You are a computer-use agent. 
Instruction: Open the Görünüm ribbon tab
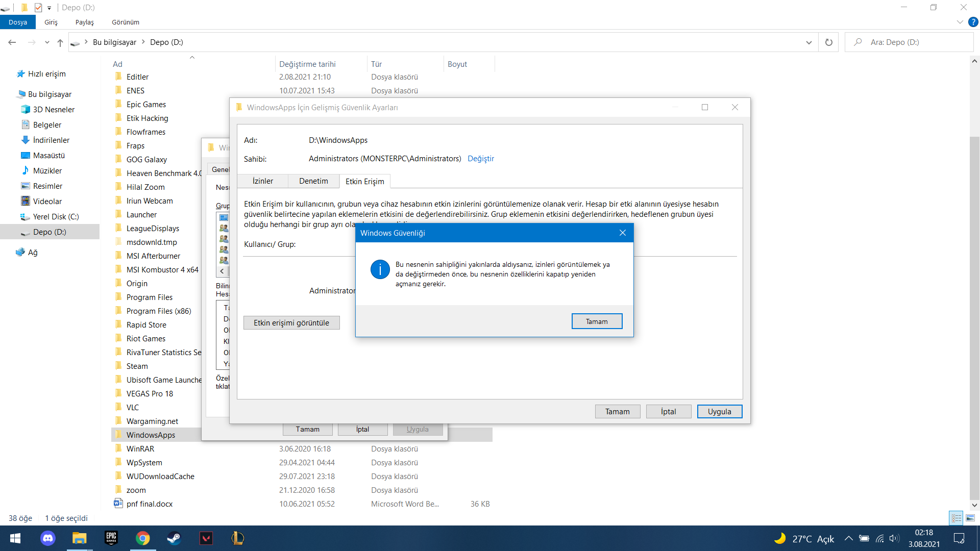pos(126,22)
